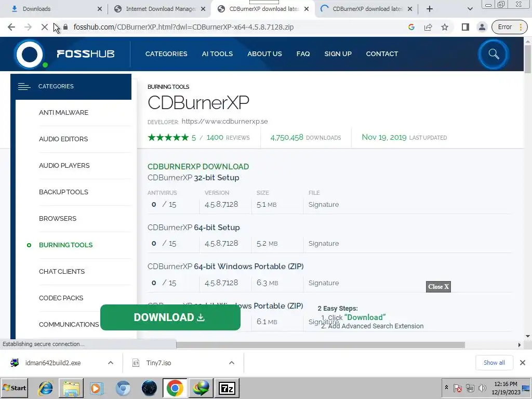
Task: Open the Error browser menu button
Action: [509, 27]
